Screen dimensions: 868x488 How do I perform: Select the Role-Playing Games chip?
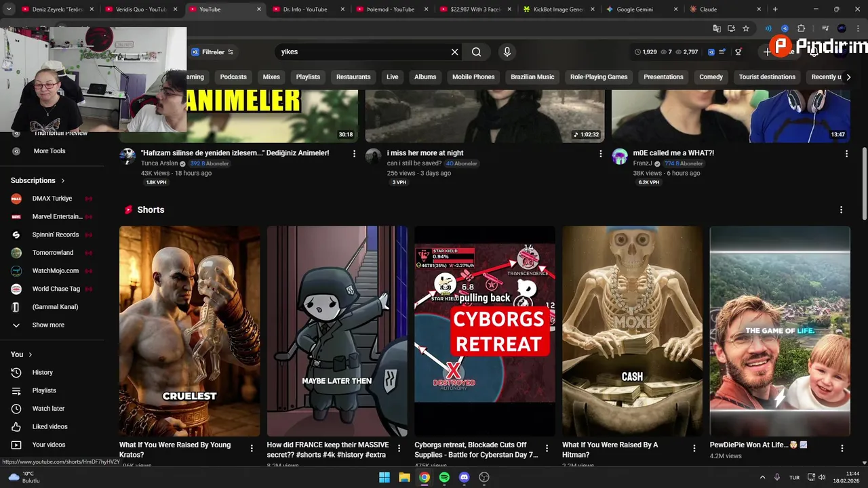(x=599, y=77)
